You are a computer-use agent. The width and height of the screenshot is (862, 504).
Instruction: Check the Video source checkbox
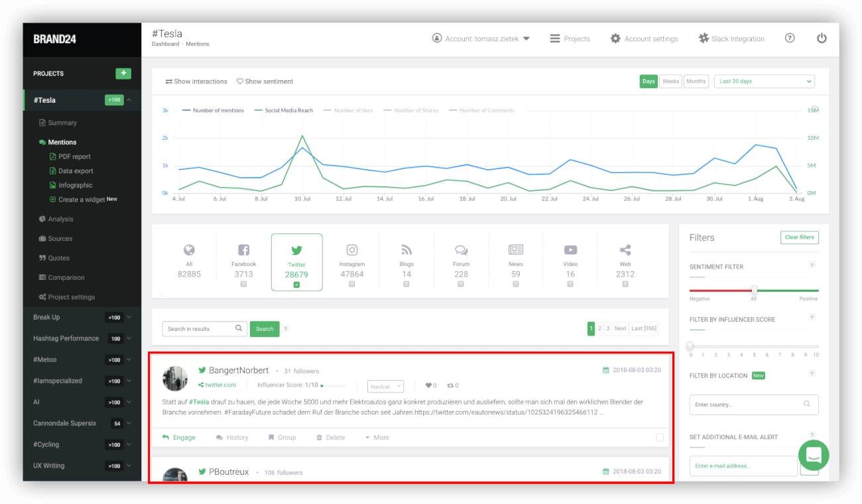570,284
